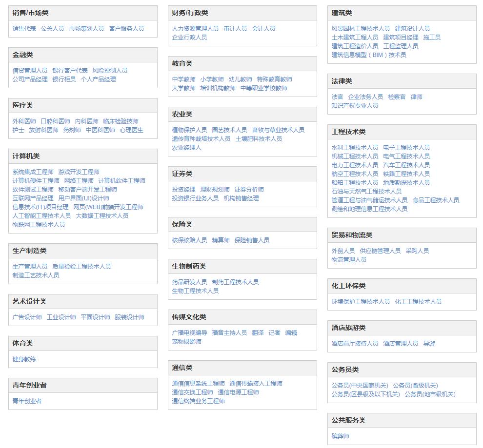Open 游戏开发工程师 link

79,172
